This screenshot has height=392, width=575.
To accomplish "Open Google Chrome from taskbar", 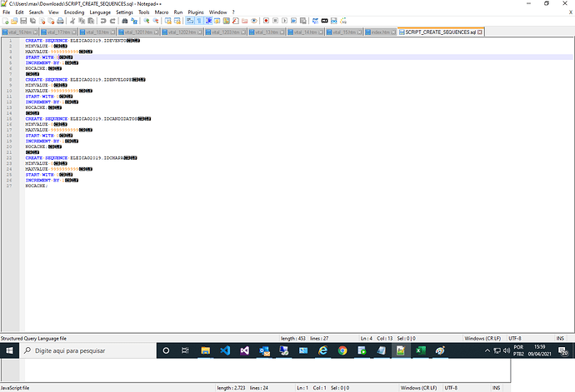I will tap(342, 350).
